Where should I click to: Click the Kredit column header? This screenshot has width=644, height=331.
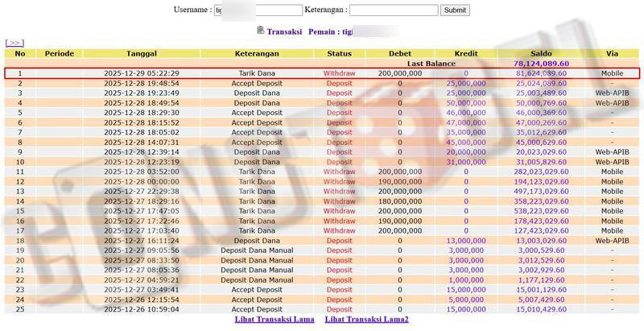[466, 53]
